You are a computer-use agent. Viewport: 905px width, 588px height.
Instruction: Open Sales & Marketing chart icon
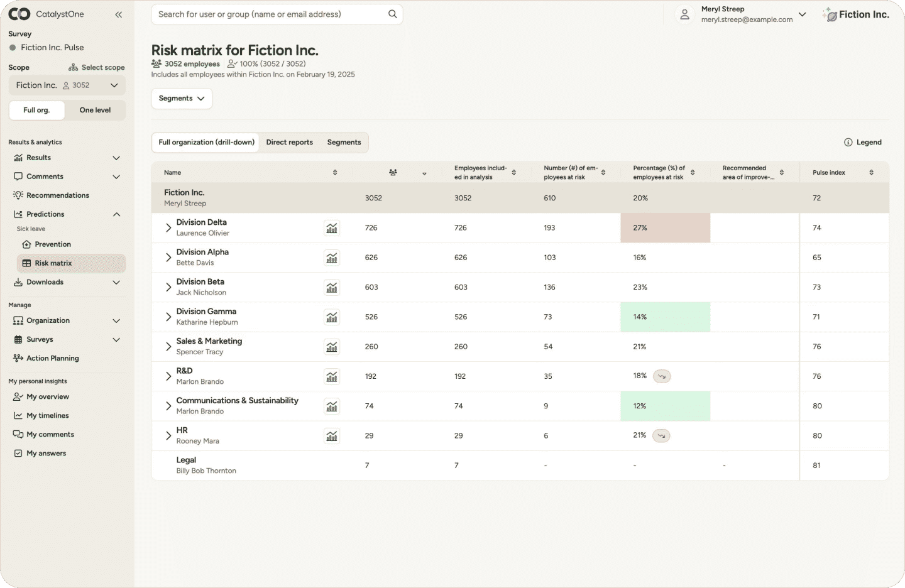332,347
